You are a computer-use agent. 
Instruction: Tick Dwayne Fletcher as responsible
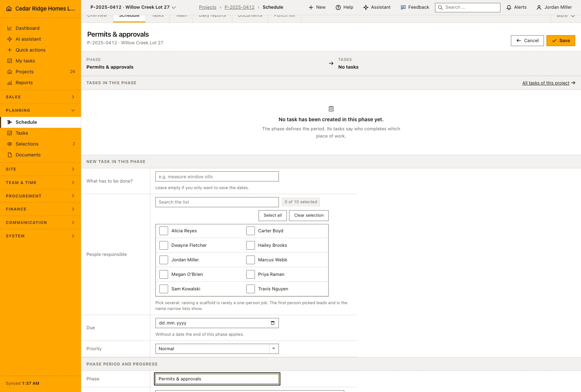tap(164, 245)
